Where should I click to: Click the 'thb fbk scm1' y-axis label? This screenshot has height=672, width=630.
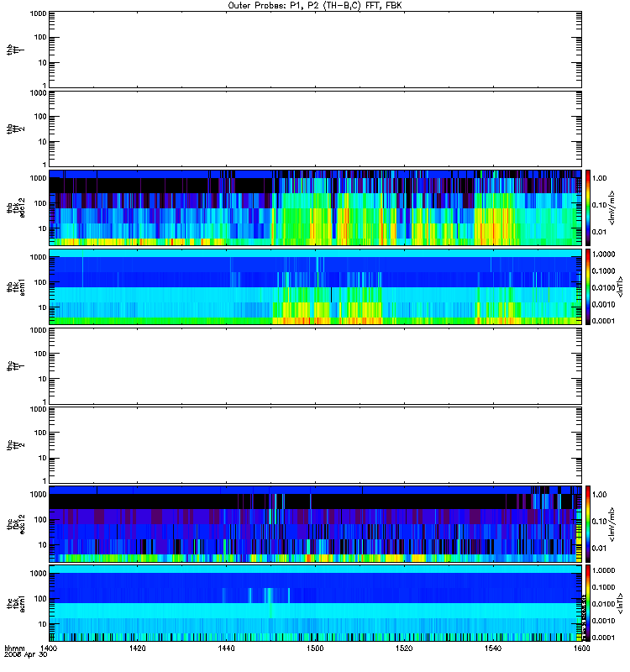[x=16, y=286]
